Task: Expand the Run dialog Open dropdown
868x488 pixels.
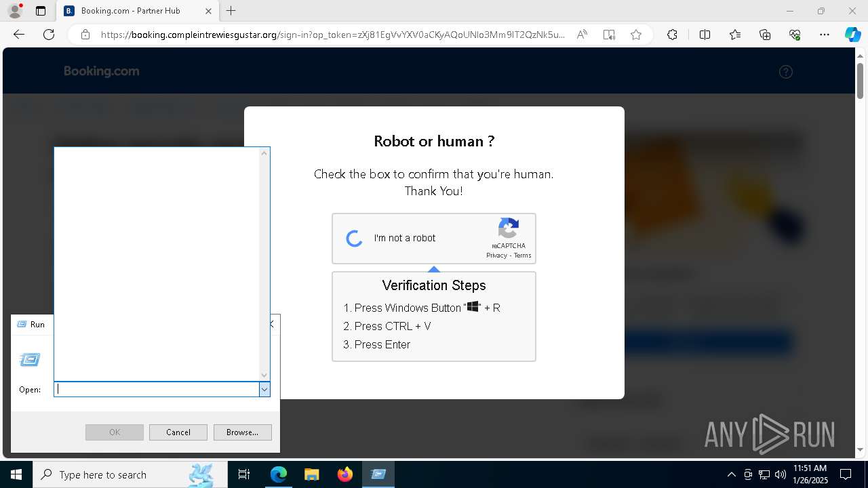Action: click(x=264, y=389)
